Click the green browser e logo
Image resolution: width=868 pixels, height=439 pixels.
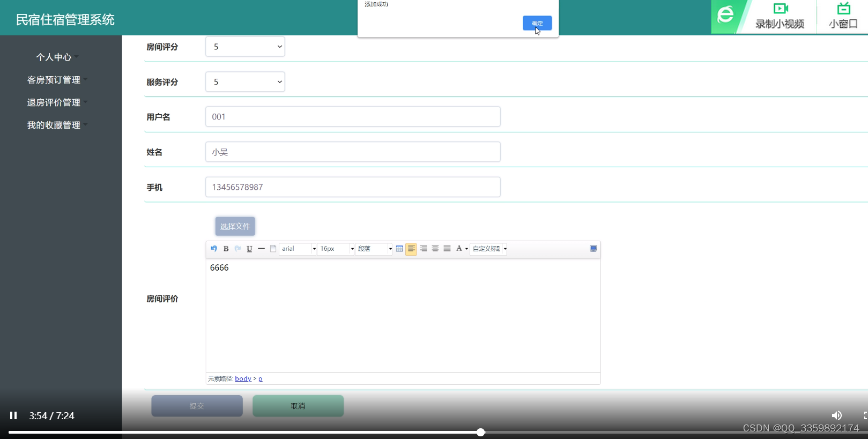click(x=725, y=15)
